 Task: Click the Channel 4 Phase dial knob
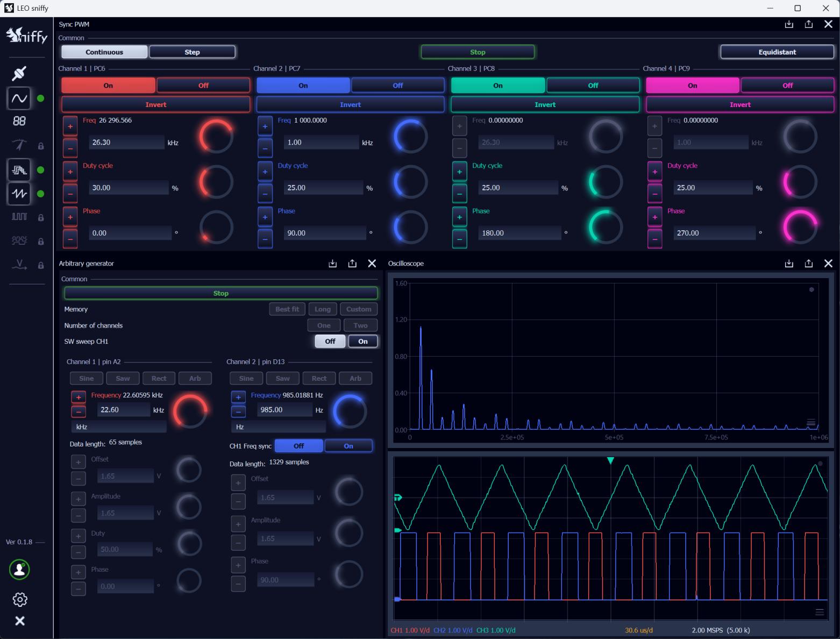800,227
